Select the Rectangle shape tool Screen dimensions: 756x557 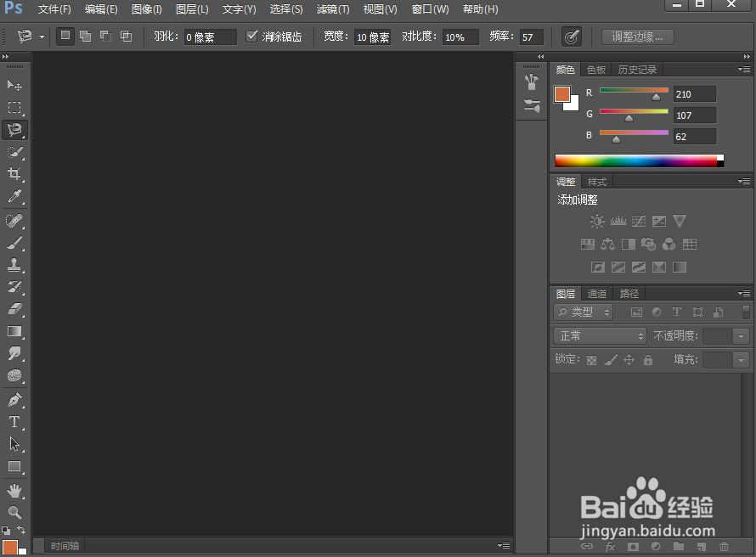click(14, 466)
